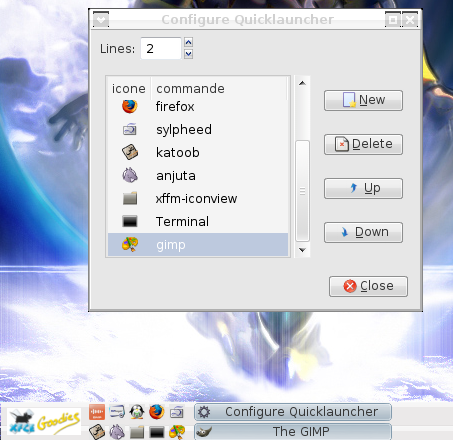The image size is (453, 440).
Task: Select Configure Quicklauncher in the taskbar
Action: click(x=293, y=412)
